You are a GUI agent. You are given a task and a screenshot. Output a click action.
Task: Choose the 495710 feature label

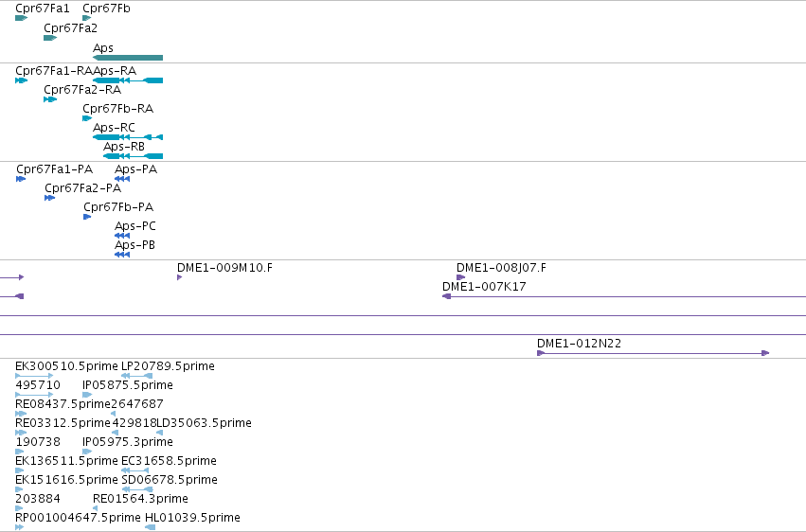pos(38,385)
